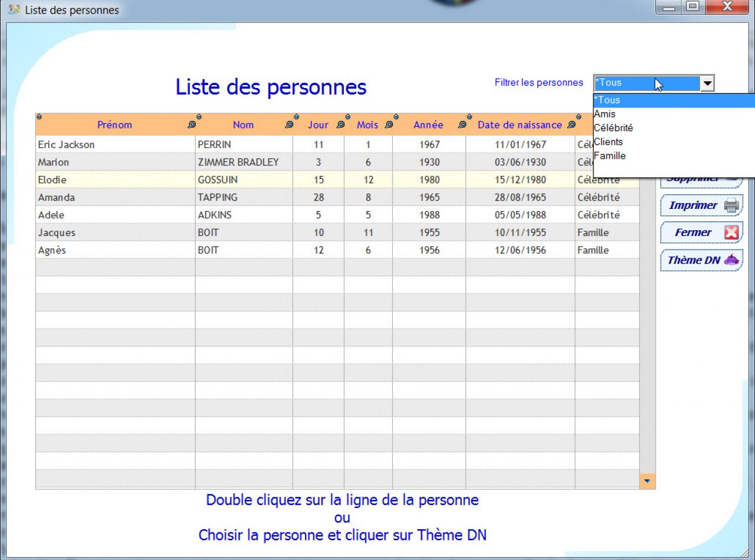Image resolution: width=755 pixels, height=560 pixels.
Task: Click the search magnifier icon on Nom column
Action: point(288,125)
